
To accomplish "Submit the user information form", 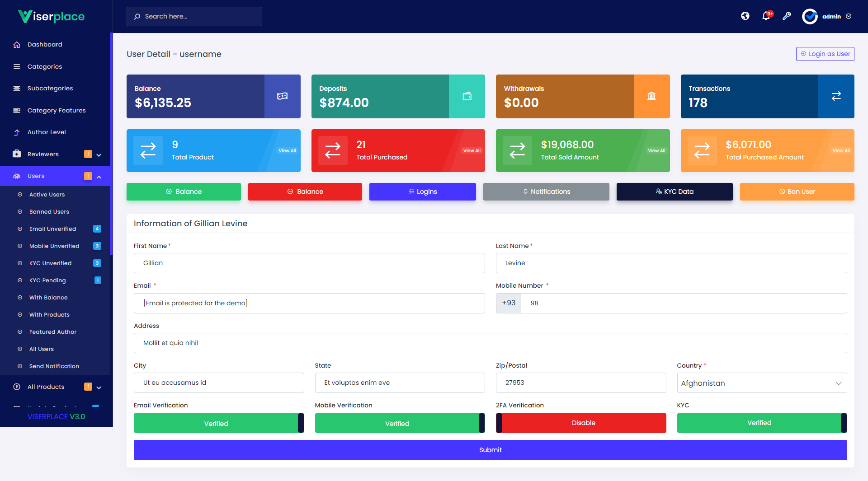I will [490, 450].
